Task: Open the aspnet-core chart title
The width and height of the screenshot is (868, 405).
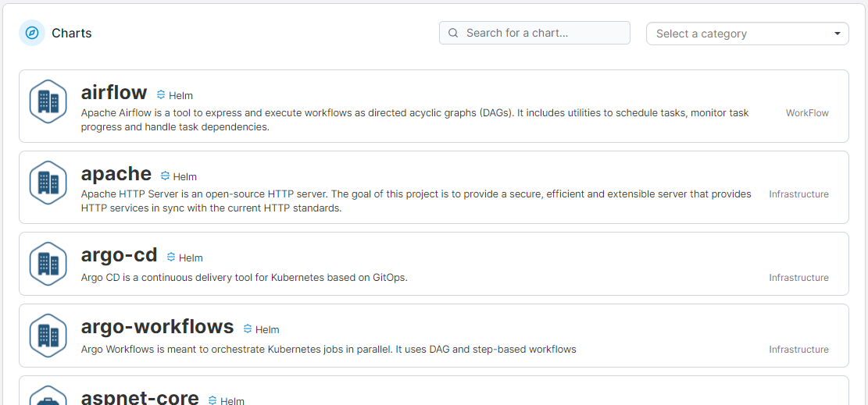Action: click(140, 397)
